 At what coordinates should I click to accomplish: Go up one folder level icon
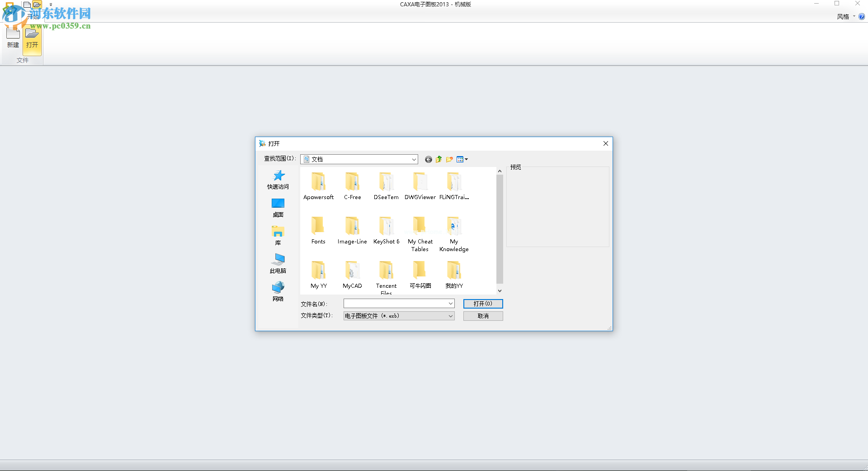[x=439, y=159]
